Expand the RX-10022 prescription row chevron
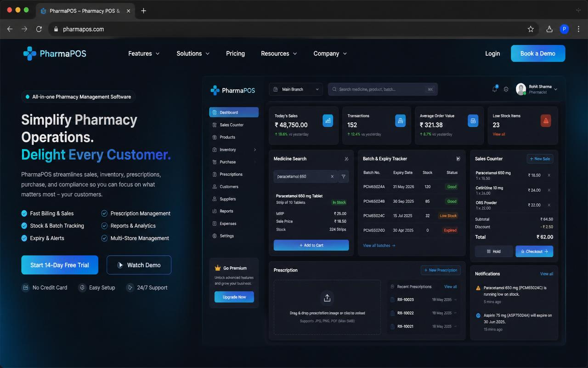 tap(455, 313)
